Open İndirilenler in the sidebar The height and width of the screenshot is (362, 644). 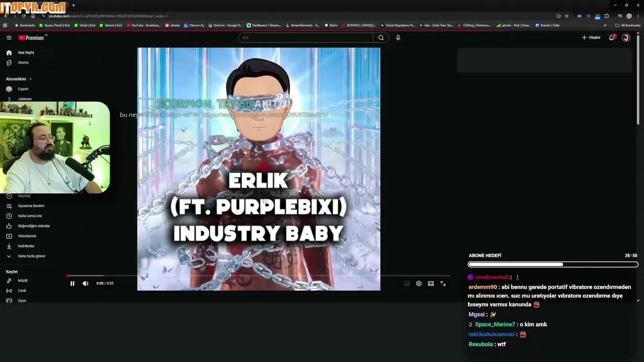[25, 246]
